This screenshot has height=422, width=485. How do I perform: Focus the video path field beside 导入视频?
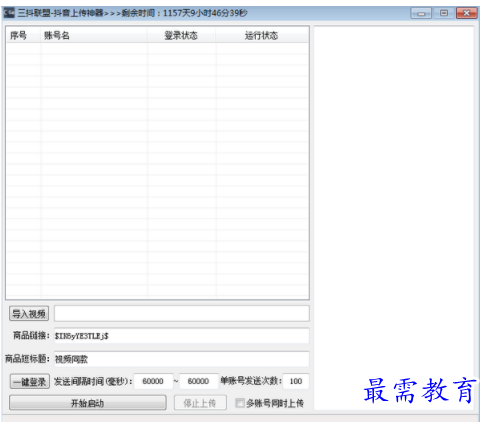tap(182, 314)
